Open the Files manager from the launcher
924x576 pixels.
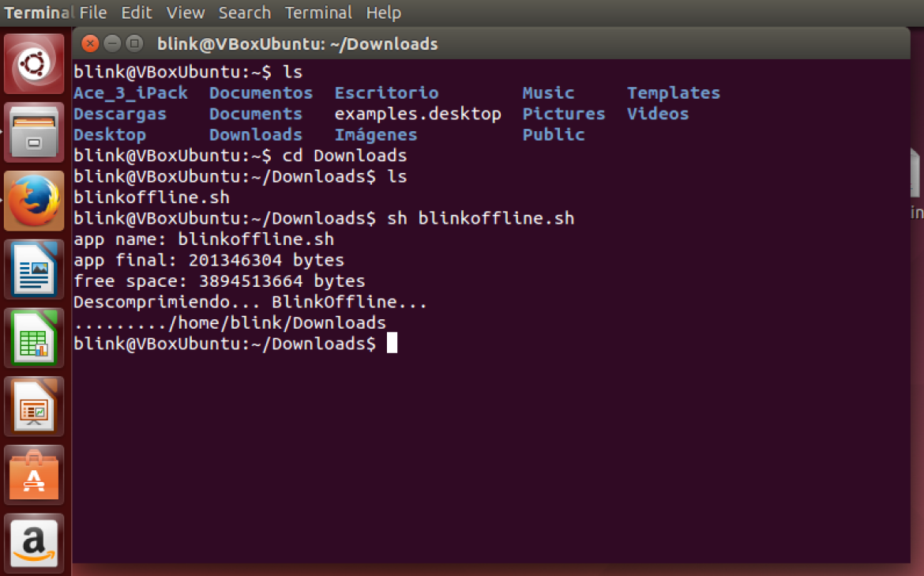[34, 132]
